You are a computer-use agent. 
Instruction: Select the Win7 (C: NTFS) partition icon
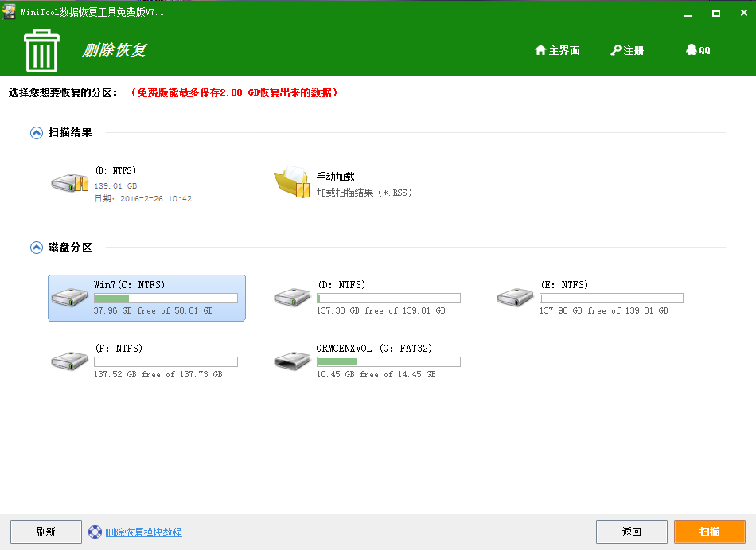coord(70,297)
